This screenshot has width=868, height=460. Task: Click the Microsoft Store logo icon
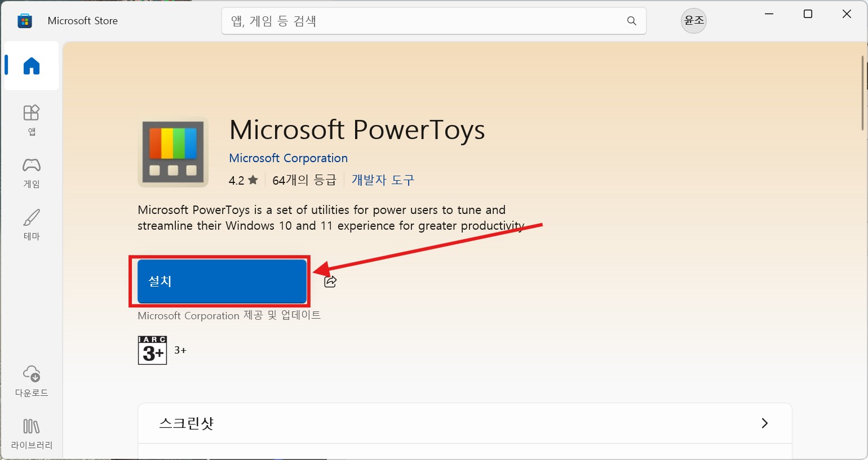(x=25, y=21)
